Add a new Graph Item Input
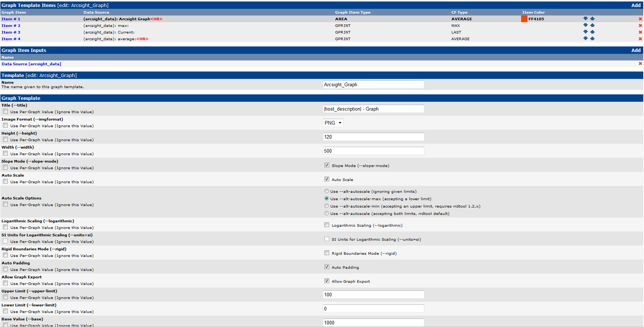 (x=636, y=50)
